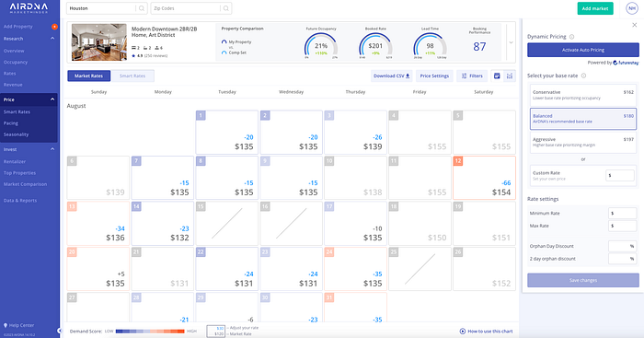Open Pacing in the sidebar
The image size is (644, 338).
[x=11, y=123]
